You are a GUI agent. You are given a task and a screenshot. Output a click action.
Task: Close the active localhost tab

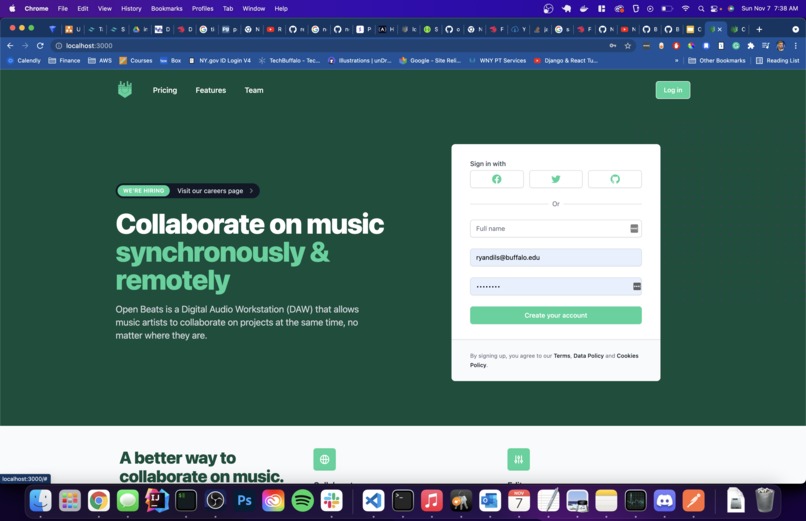tap(720, 29)
